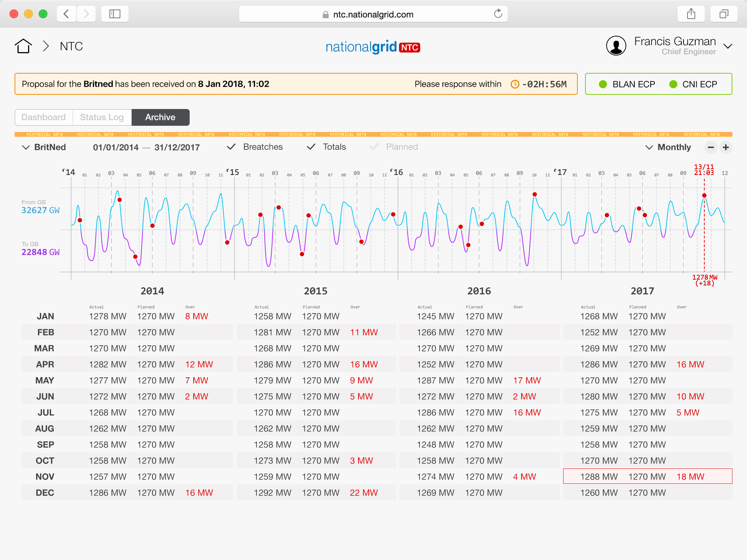
Task: Open the Monthly interval dropdown
Action: point(668,147)
